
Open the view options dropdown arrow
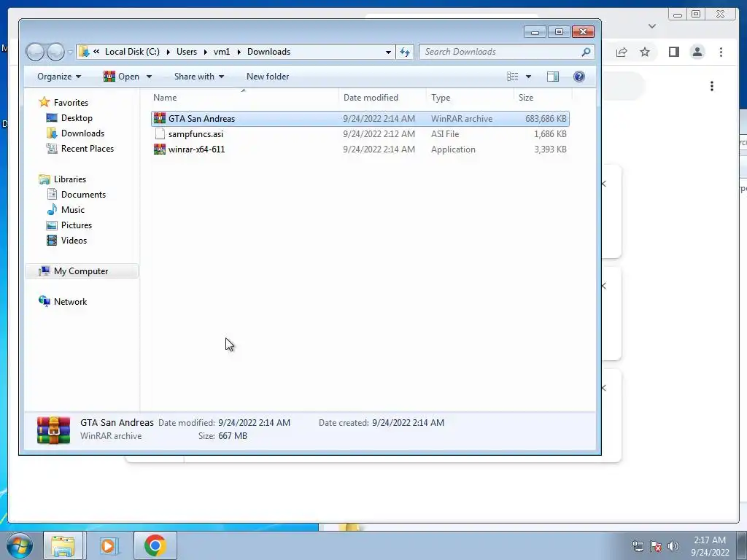click(x=528, y=77)
